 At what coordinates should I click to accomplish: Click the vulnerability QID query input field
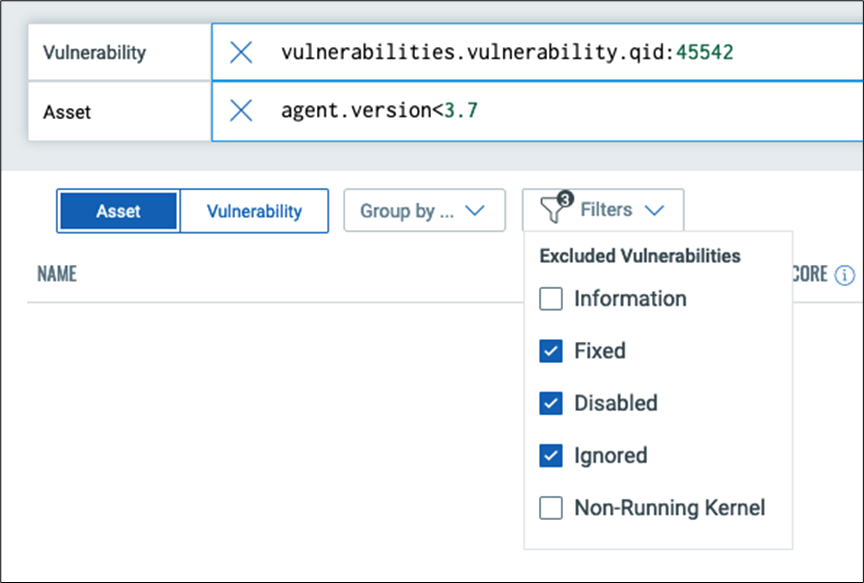500,52
